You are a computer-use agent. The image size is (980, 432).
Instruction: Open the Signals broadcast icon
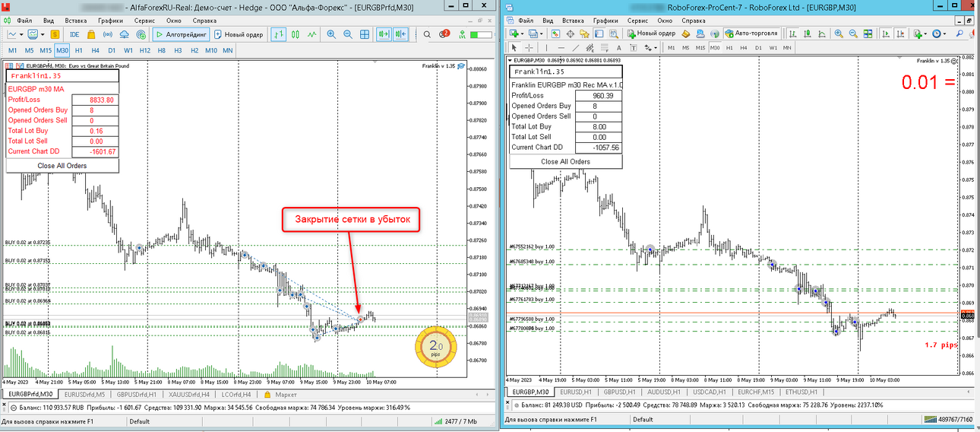pyautogui.click(x=108, y=34)
